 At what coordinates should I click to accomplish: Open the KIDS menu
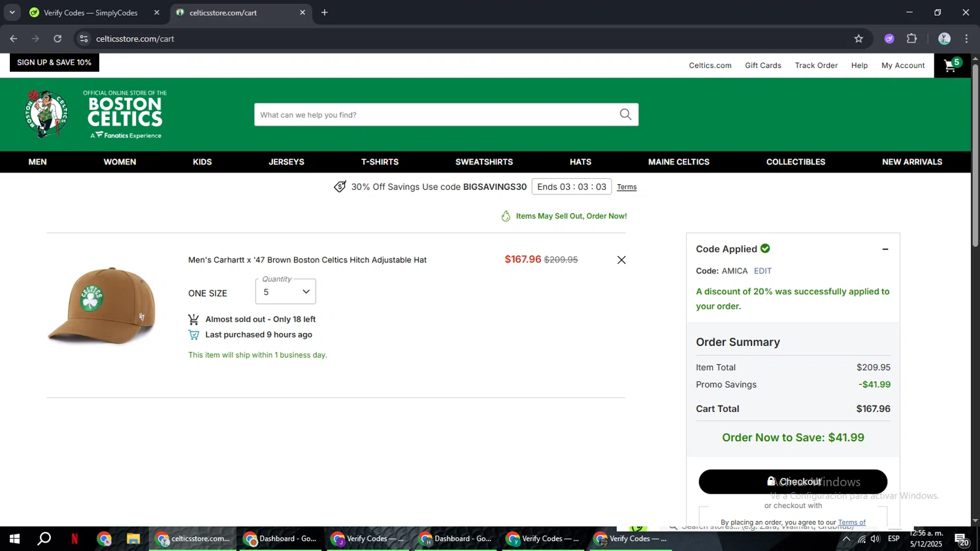[x=202, y=162]
